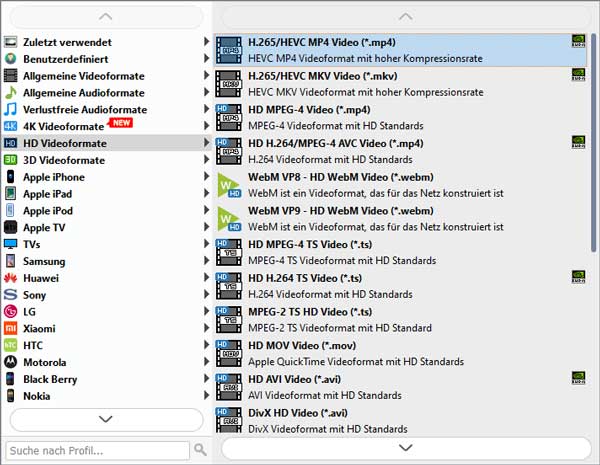Image resolution: width=600 pixels, height=465 pixels.
Task: Move the format list up with top arrow
Action: [x=406, y=17]
